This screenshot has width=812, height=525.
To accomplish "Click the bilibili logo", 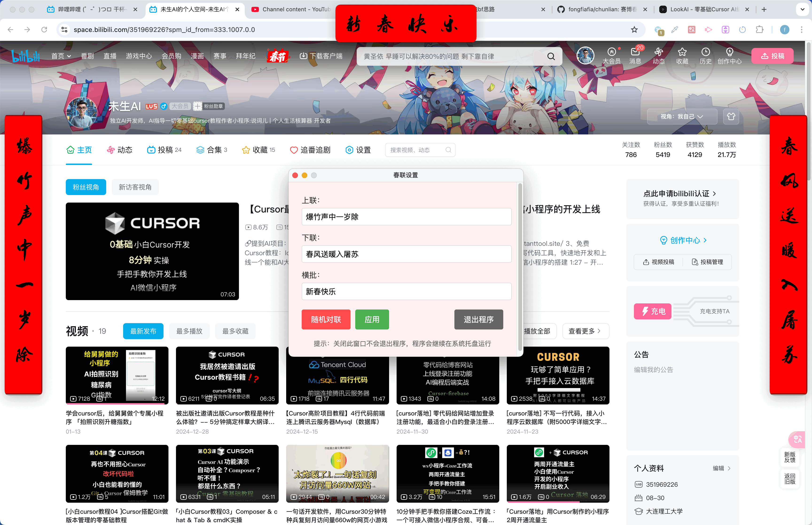I will tap(26, 56).
